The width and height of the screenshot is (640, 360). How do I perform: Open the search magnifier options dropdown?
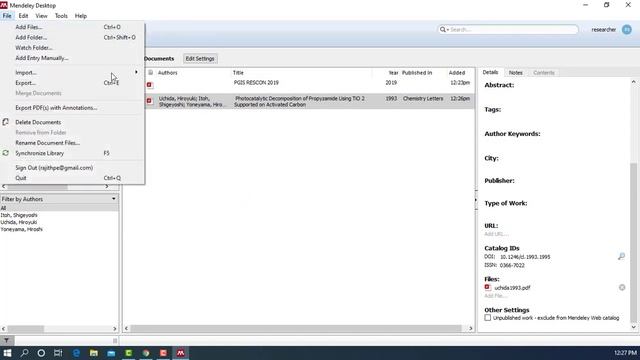(x=444, y=30)
